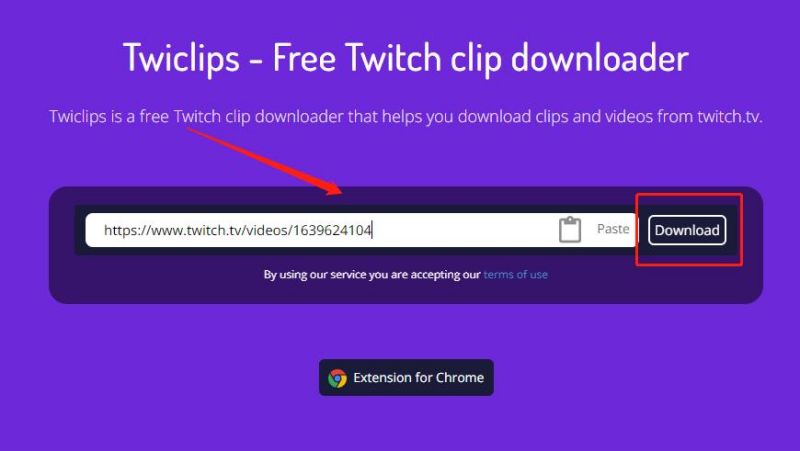Focus the Twitch video URL input field
Viewport: 800px width, 451px height.
[x=361, y=230]
